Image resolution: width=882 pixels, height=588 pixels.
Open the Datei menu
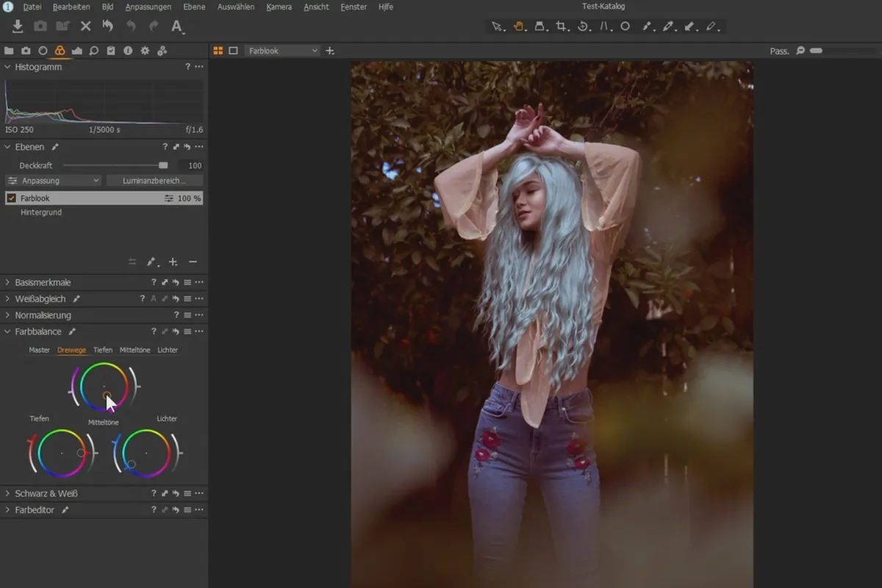click(x=32, y=7)
